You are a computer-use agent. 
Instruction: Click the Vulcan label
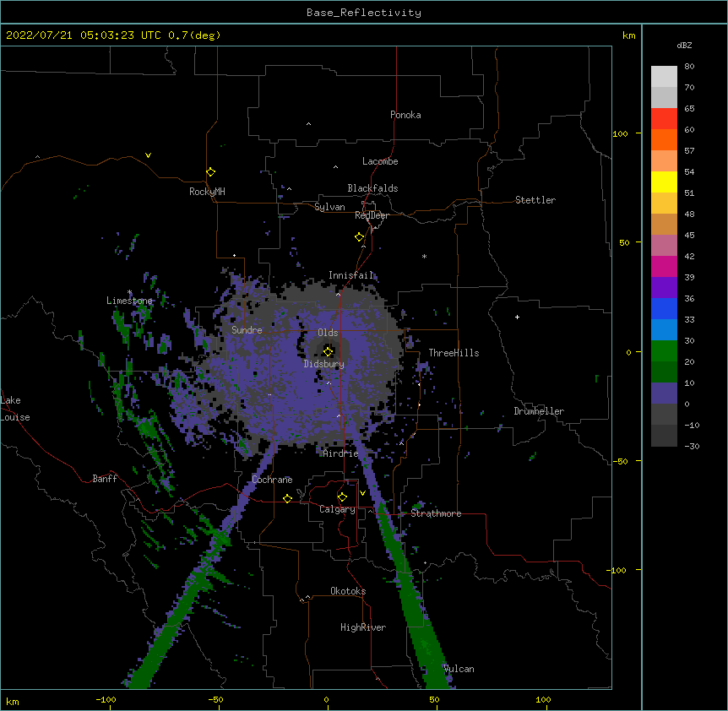[x=459, y=669]
